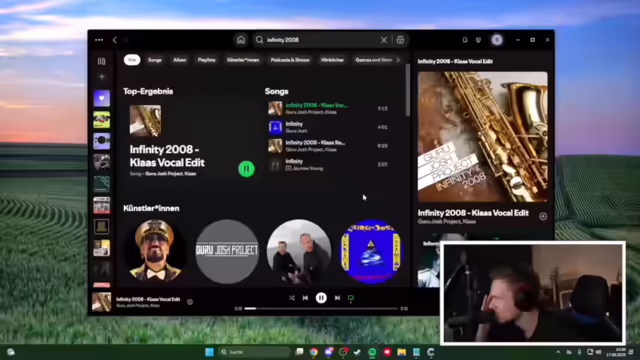Show hidden system tray icons chevron
The height and width of the screenshot is (360, 640).
click(x=558, y=352)
